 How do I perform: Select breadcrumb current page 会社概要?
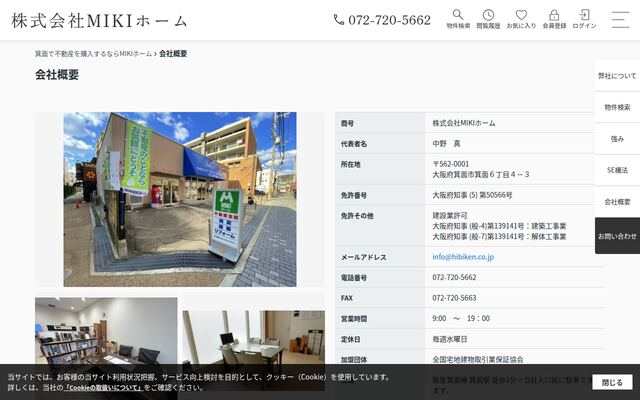click(173, 53)
